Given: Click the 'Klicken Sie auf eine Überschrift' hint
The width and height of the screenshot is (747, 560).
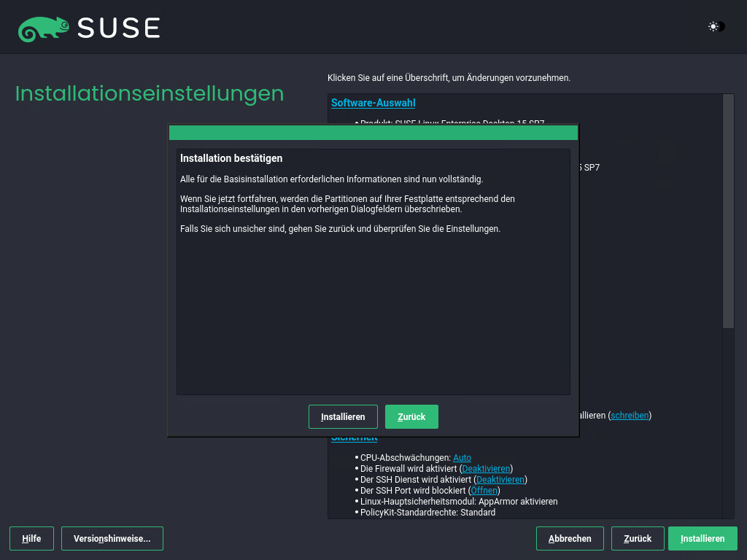Looking at the screenshot, I should pyautogui.click(x=449, y=77).
